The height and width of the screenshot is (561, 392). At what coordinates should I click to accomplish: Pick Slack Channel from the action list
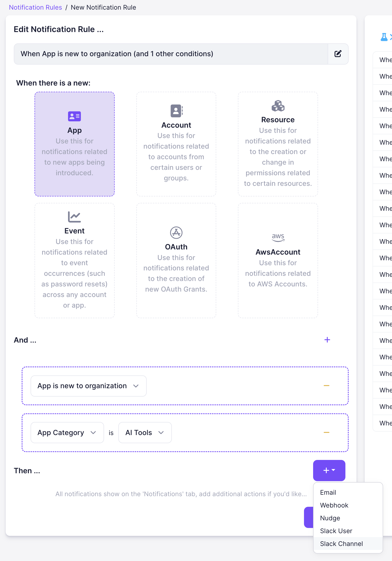341,544
